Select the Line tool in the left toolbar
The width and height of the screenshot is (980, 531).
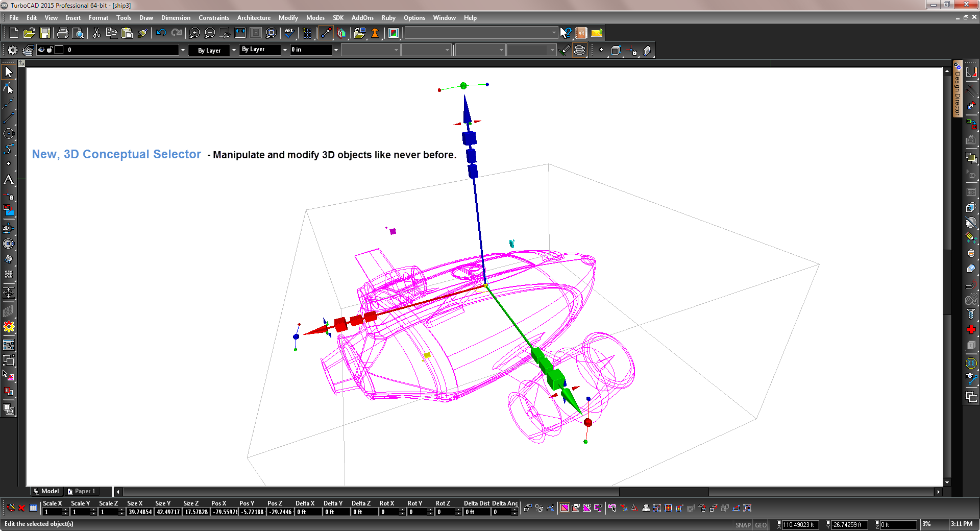click(9, 118)
